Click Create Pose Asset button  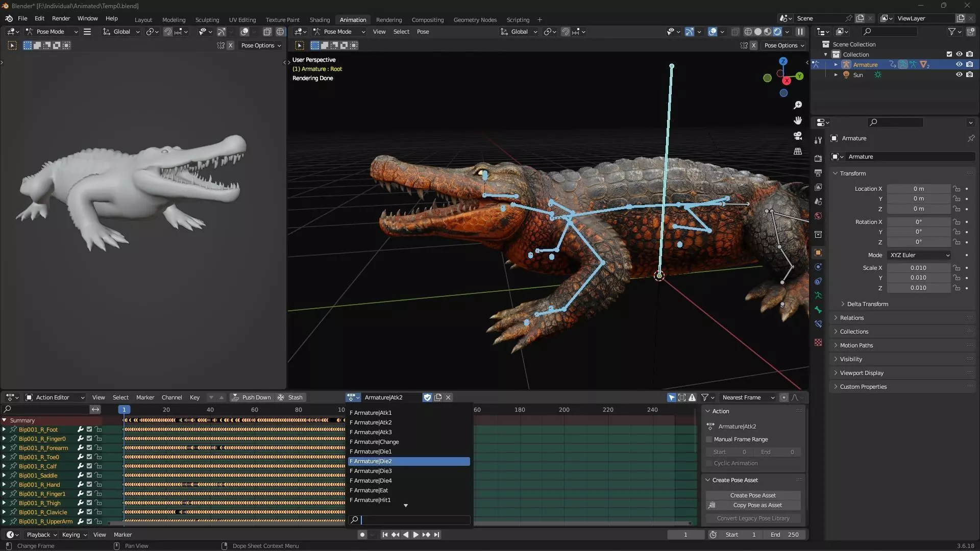(753, 495)
